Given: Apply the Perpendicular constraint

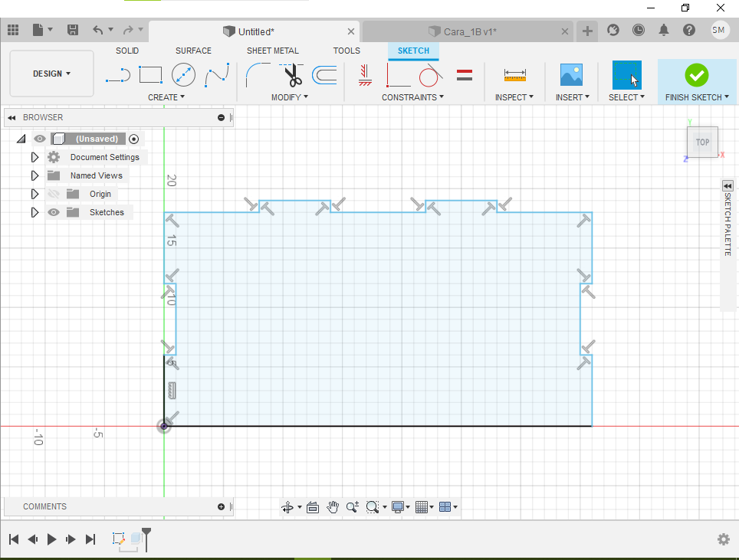Looking at the screenshot, I should click(399, 75).
